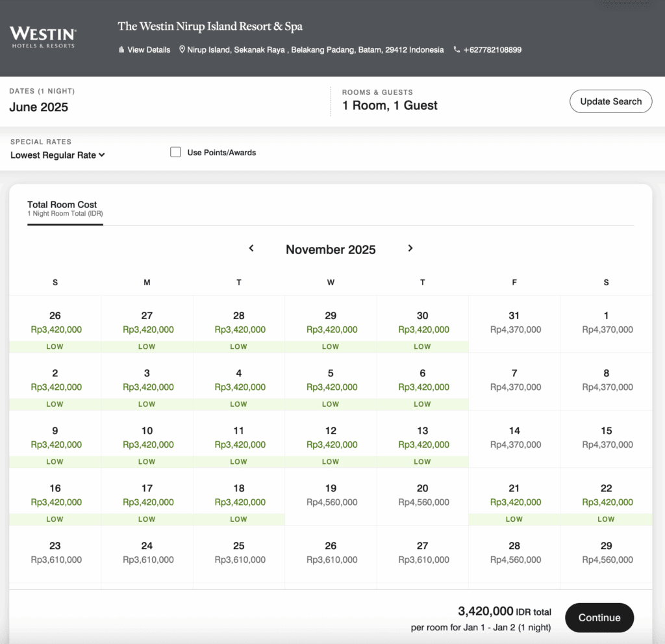Click the Nirup Island address link
Viewport: 665px width, 644px height.
click(316, 50)
